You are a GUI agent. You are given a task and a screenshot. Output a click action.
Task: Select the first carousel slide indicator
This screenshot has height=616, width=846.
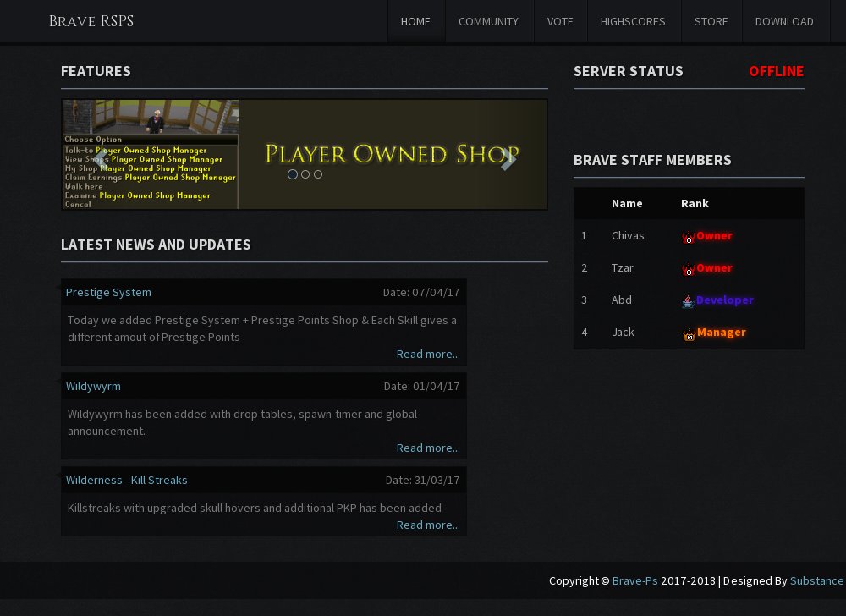point(293,174)
